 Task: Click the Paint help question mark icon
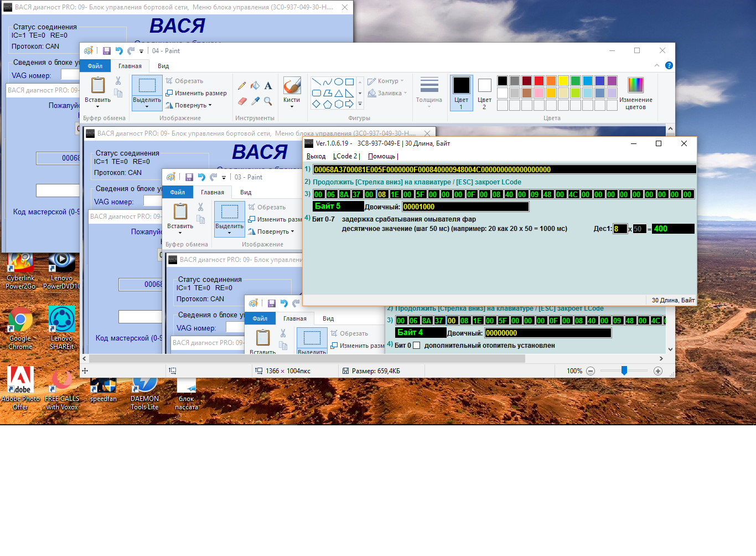click(x=669, y=65)
